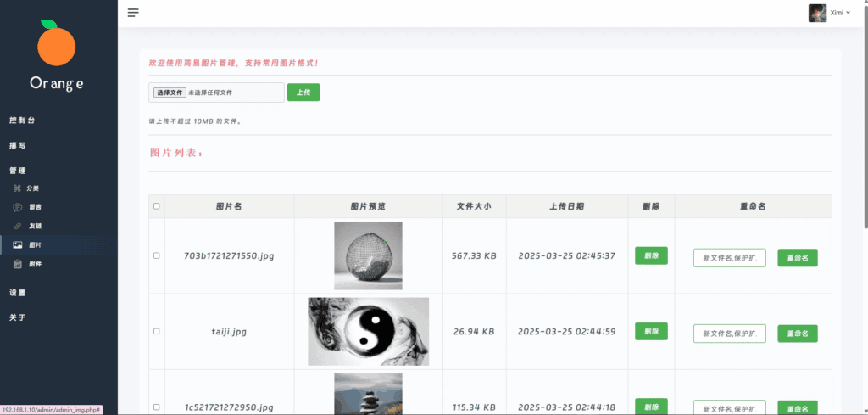Image resolution: width=868 pixels, height=415 pixels.
Task: Check the box for taiji.jpg
Action: [x=157, y=331]
